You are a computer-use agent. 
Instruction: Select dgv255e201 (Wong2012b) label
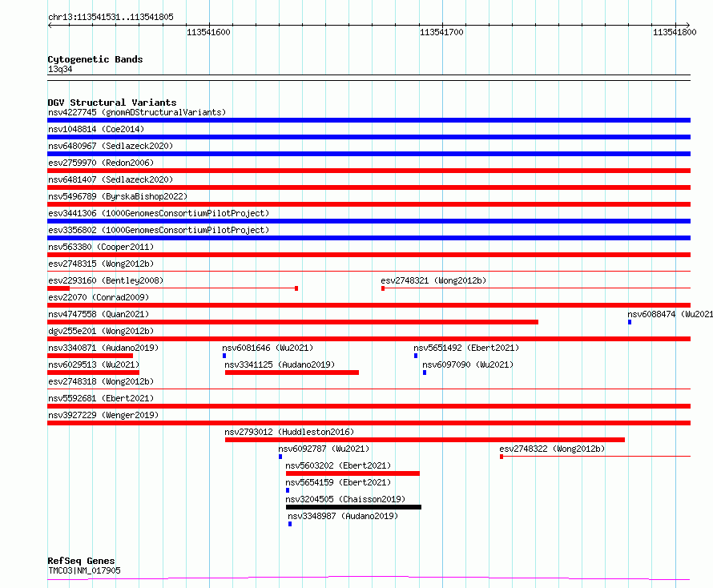101,331
